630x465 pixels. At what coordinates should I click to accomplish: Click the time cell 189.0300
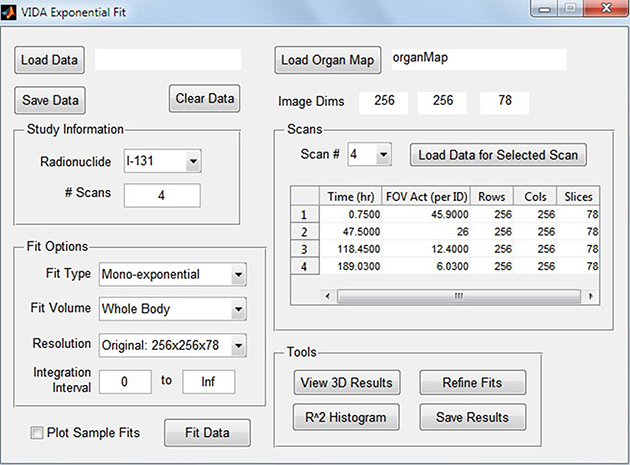[351, 266]
